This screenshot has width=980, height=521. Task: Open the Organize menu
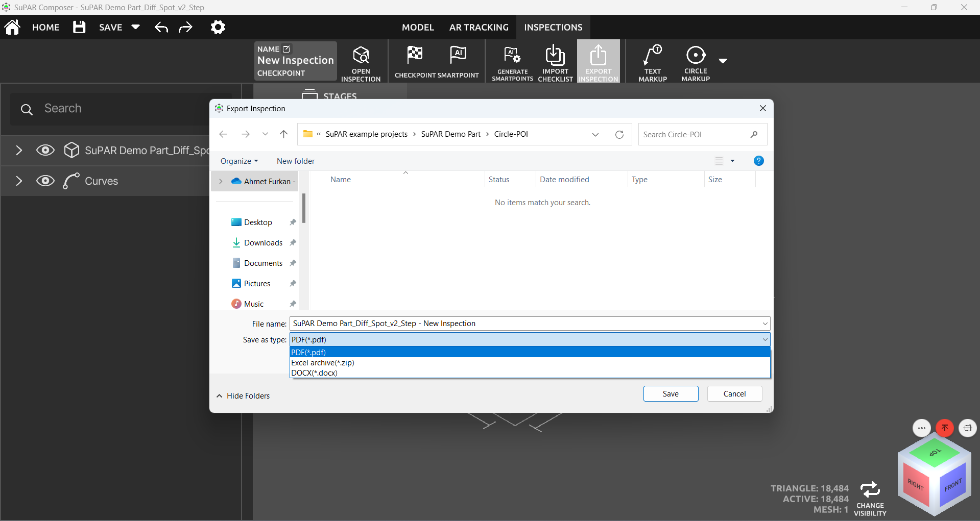click(239, 161)
